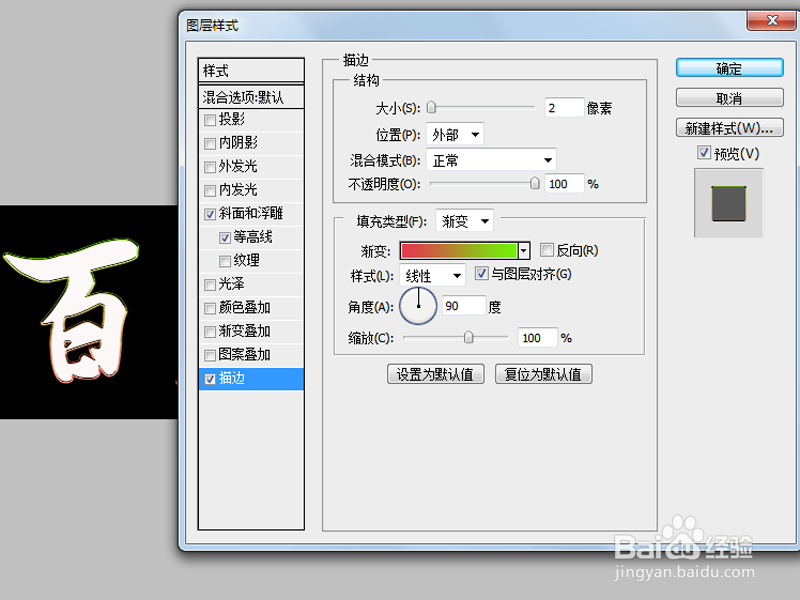Toggle the 反向(R) reverse checkbox
The width and height of the screenshot is (800, 600).
(546, 250)
